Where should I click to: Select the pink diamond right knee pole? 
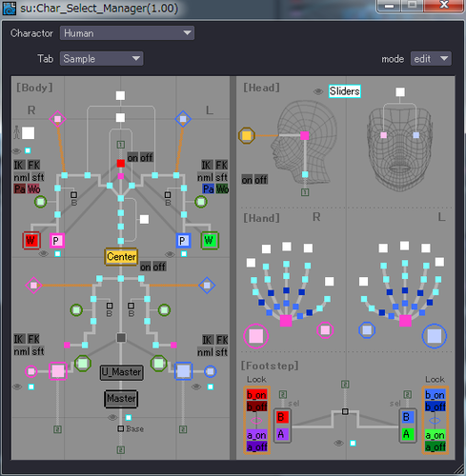pos(33,286)
